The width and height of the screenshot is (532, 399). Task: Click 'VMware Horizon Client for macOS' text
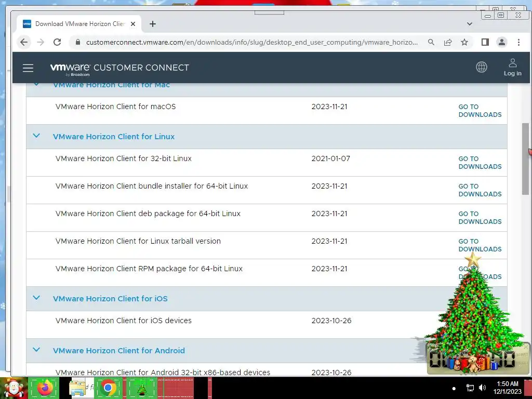pyautogui.click(x=116, y=107)
